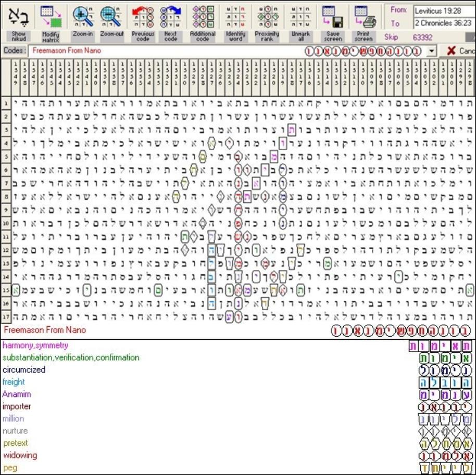
Task: Open the Additional code tool
Action: (203, 17)
